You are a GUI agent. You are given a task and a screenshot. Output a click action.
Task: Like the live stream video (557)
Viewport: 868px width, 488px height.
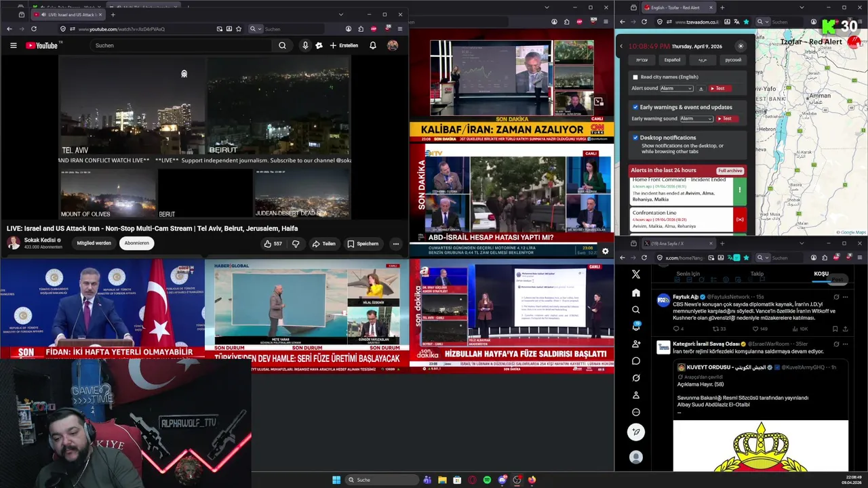point(273,243)
